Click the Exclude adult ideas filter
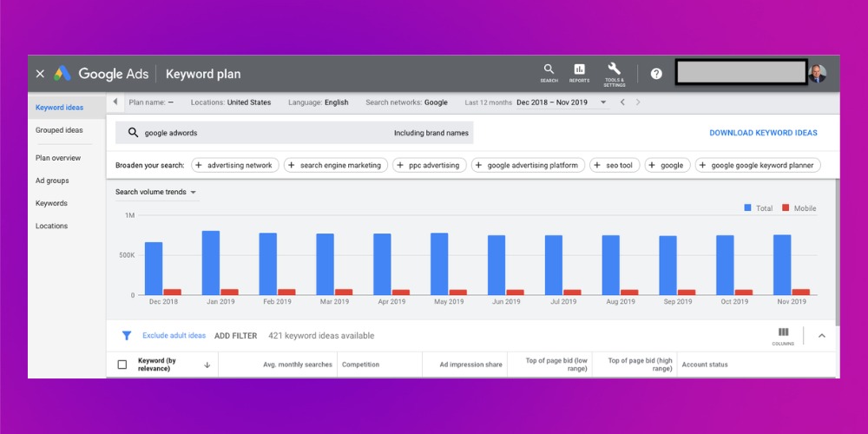This screenshot has width=868, height=434. click(x=174, y=335)
